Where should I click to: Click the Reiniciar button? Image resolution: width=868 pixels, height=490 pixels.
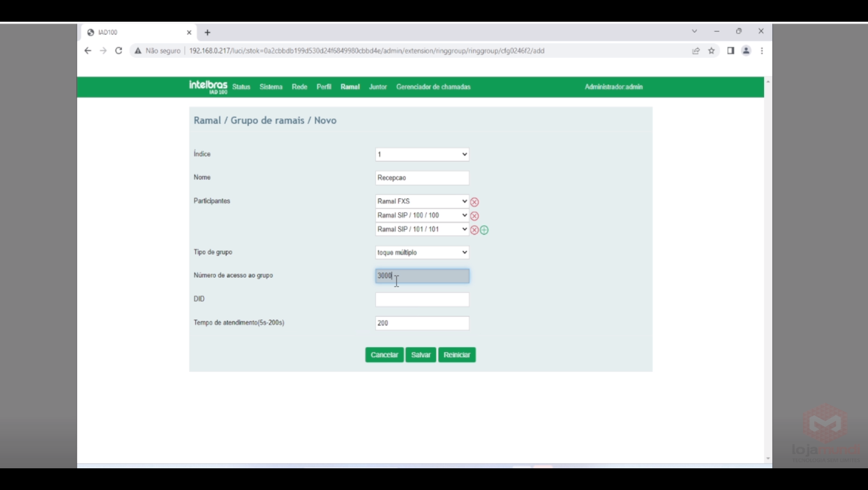457,355
